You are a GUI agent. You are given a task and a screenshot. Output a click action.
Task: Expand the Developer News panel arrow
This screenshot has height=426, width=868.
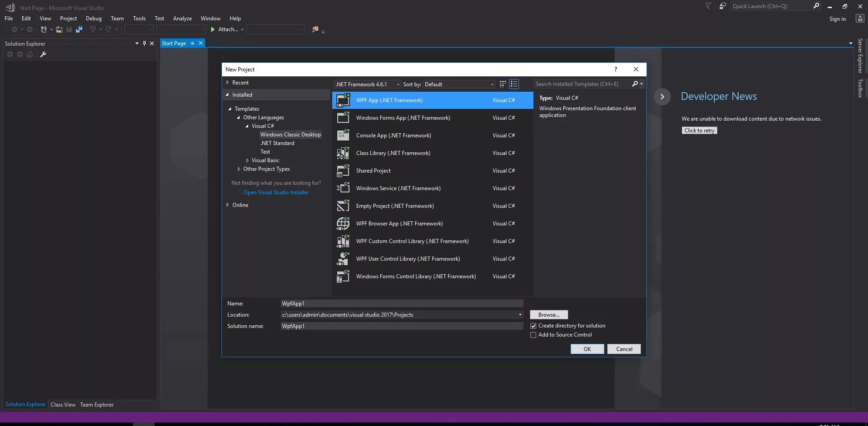click(662, 97)
